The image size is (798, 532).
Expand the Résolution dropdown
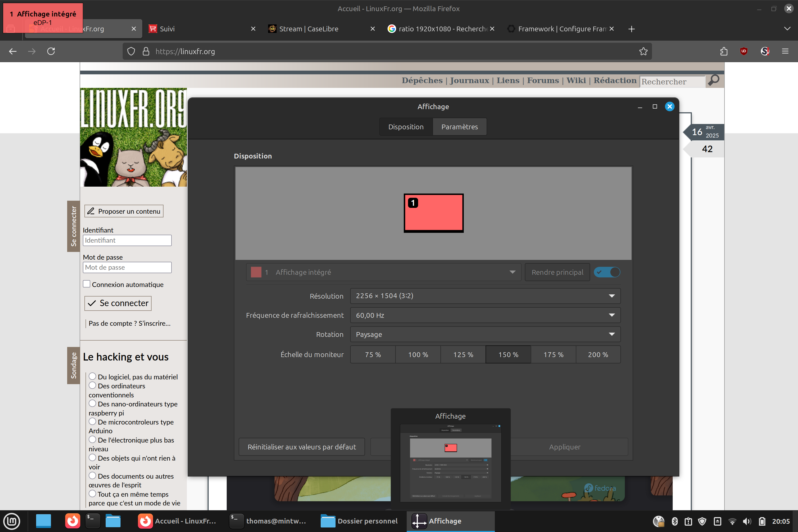coord(485,296)
